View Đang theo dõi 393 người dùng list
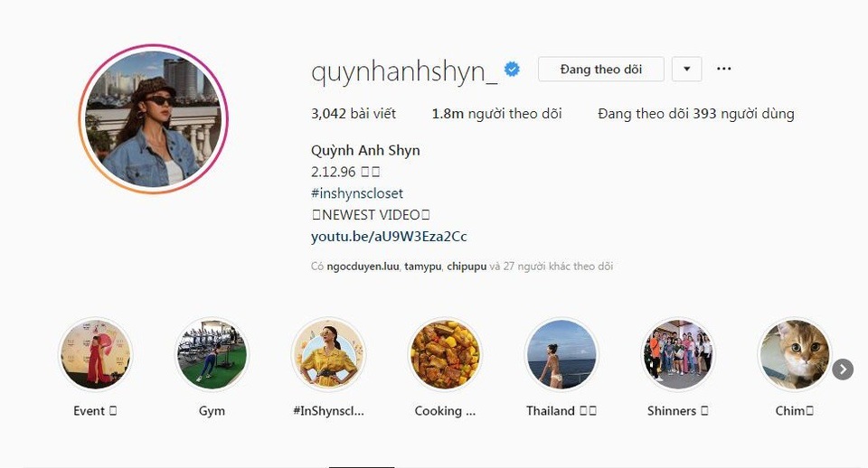 click(x=696, y=114)
